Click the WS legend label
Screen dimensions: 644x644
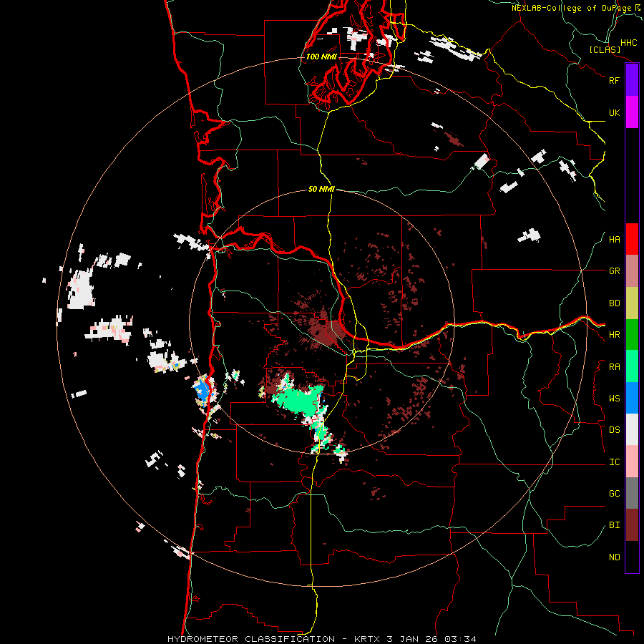[x=614, y=399]
